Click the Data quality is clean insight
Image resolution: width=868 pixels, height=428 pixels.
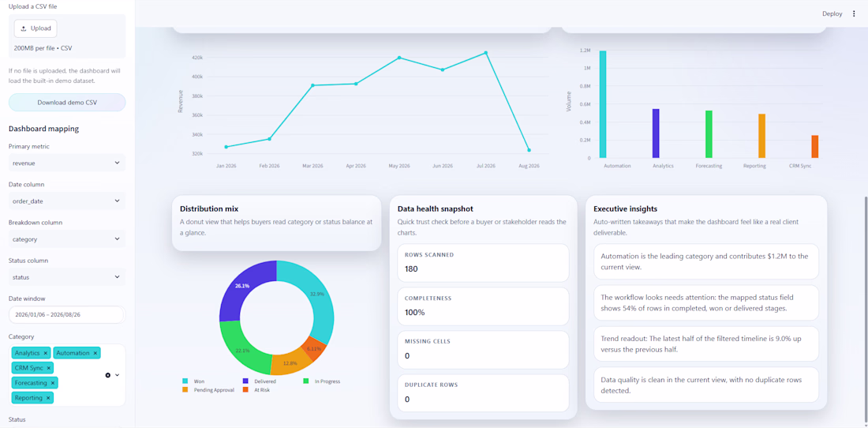tap(705, 385)
